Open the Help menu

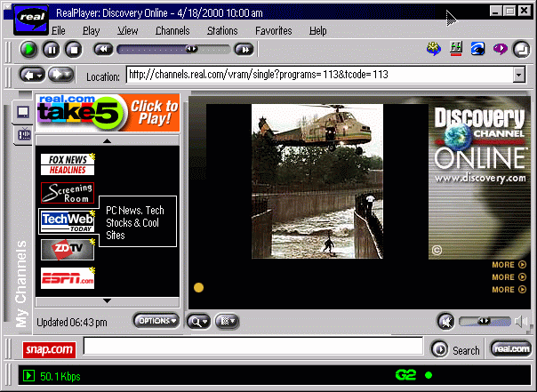(317, 31)
